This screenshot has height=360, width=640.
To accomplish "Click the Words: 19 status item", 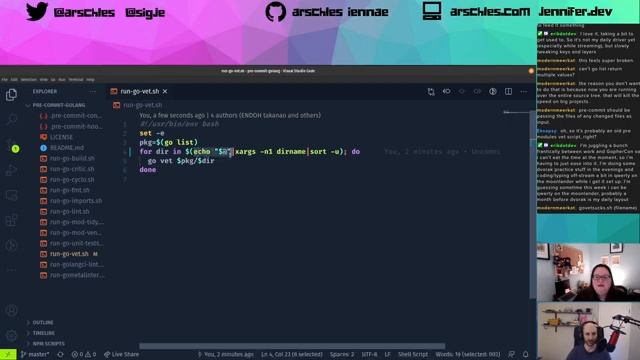I will point(468,354).
